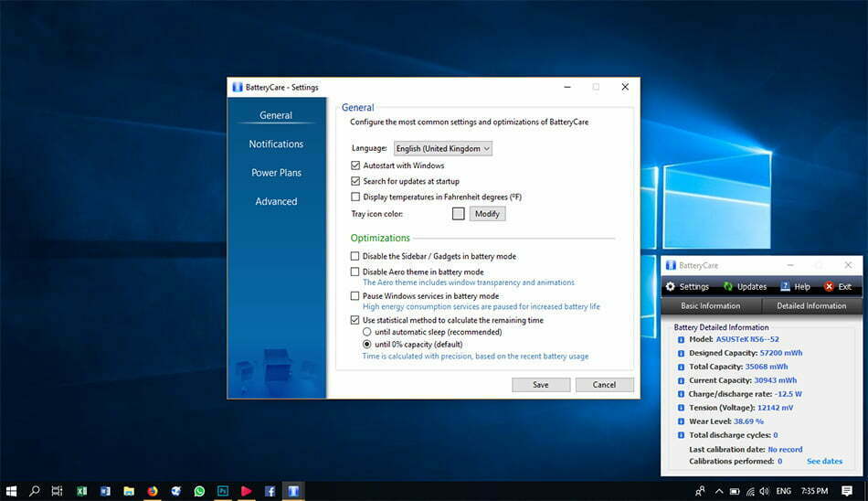Open Power Plans settings section

pos(276,173)
